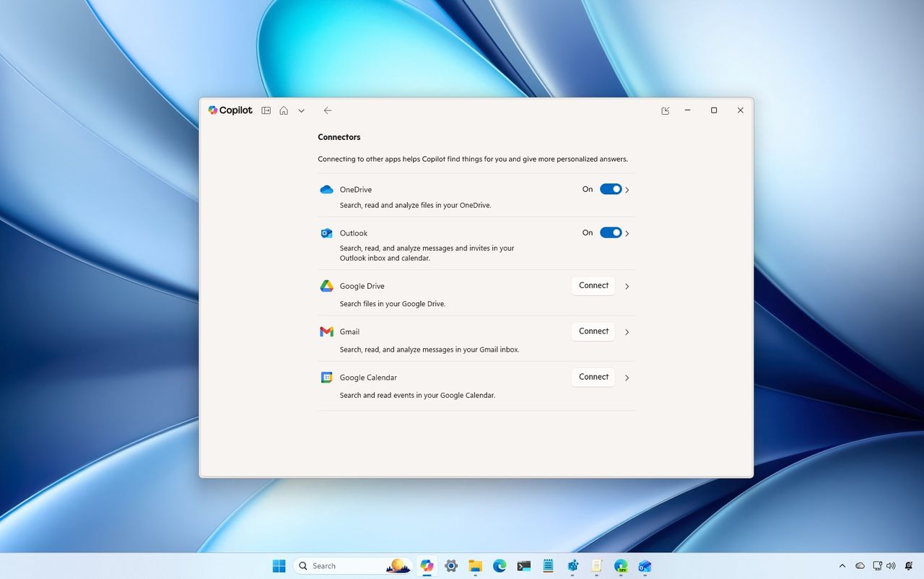
Task: Open the sidebar panel icon next to Copilot
Action: pos(266,110)
